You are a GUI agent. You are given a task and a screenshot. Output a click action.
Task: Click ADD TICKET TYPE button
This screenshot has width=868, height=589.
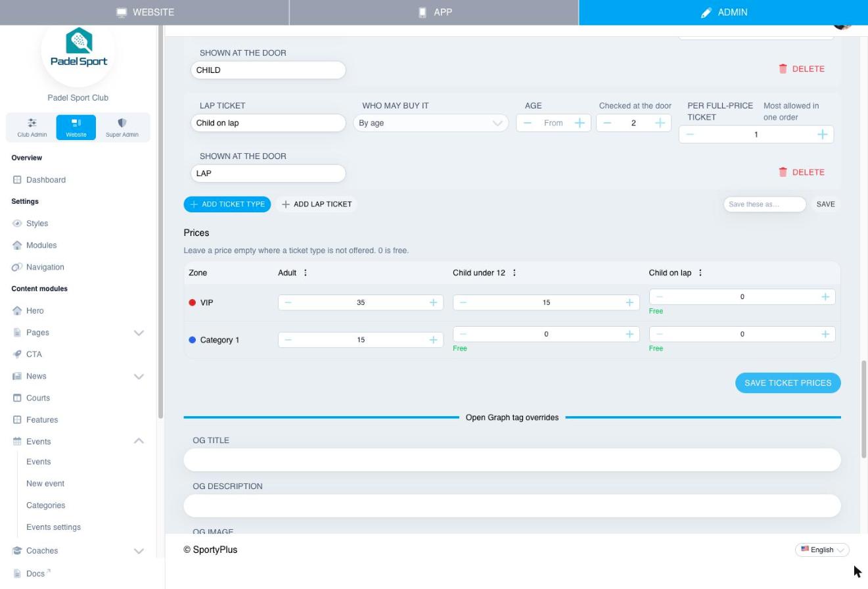click(x=227, y=204)
